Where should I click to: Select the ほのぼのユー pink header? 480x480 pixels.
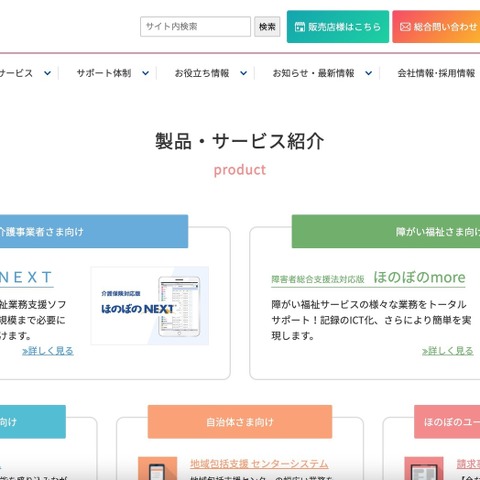(447, 422)
